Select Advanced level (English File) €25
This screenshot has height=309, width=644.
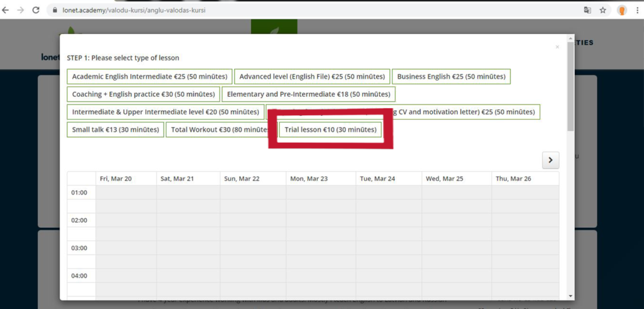tap(312, 76)
